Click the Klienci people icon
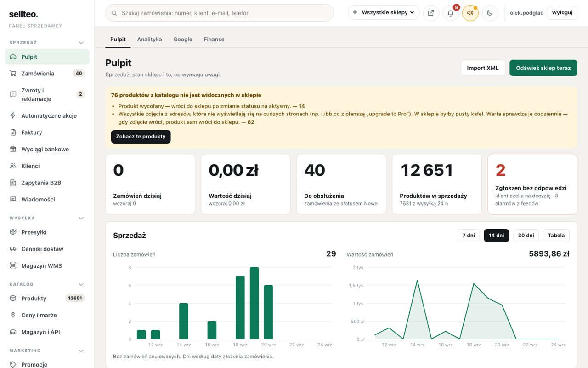The width and height of the screenshot is (588, 368). 13,166
